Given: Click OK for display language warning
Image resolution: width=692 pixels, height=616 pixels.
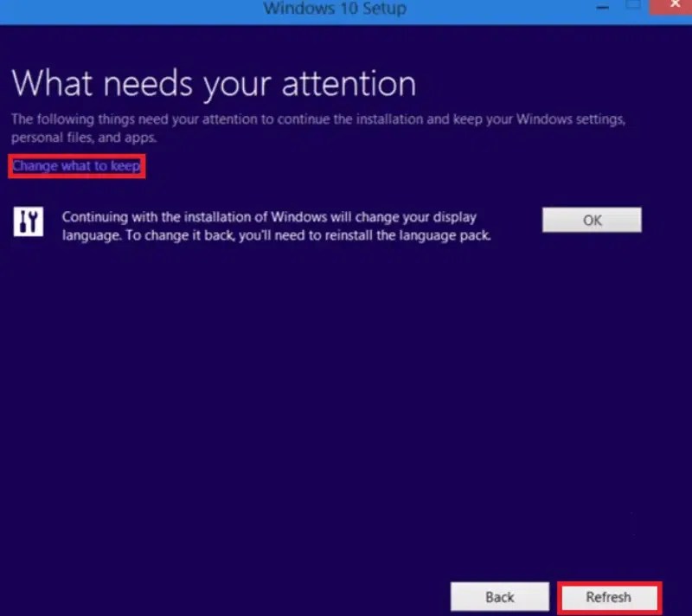Looking at the screenshot, I should pyautogui.click(x=592, y=220).
